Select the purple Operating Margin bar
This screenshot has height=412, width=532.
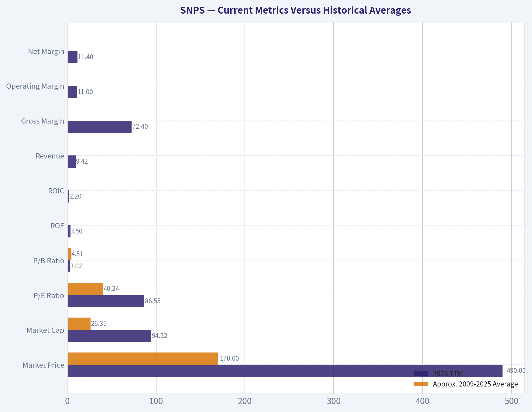(x=72, y=92)
